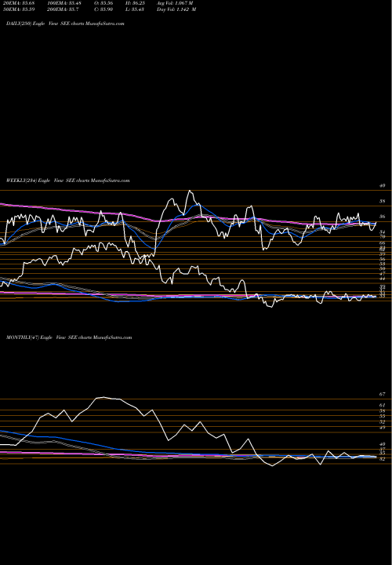Click the 40 price label on monthly axis
This screenshot has width=392, height=565.
click(383, 444)
